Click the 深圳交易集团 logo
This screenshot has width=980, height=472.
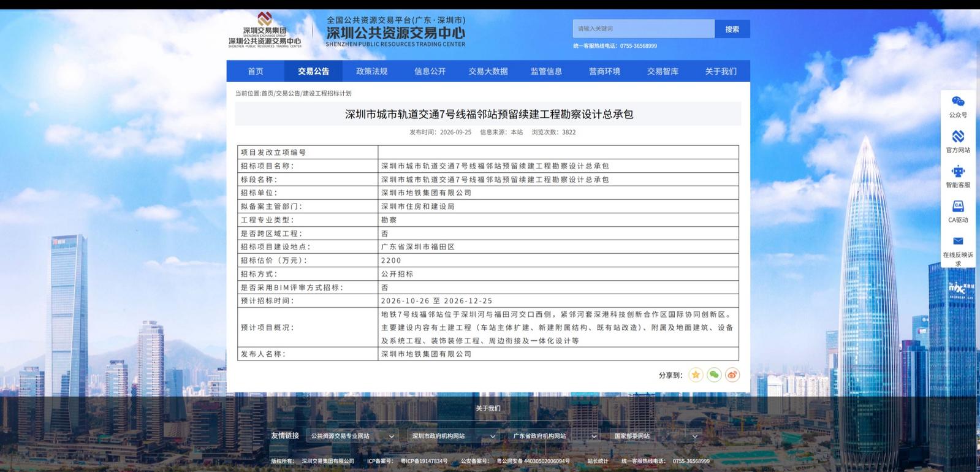click(x=265, y=30)
